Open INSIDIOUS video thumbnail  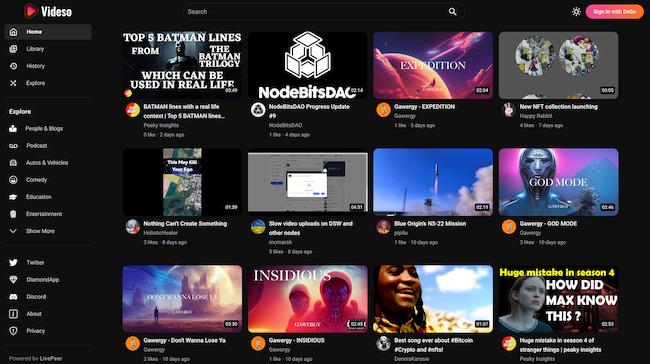tap(308, 299)
